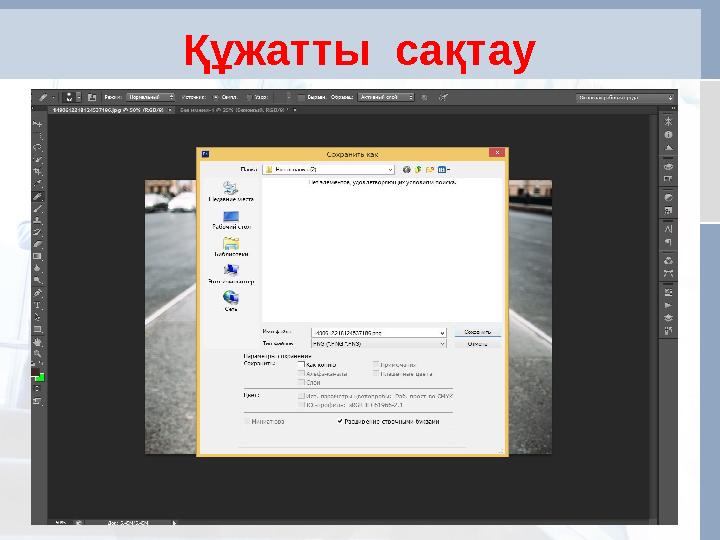Open the Папка folder dropdown

click(328, 169)
